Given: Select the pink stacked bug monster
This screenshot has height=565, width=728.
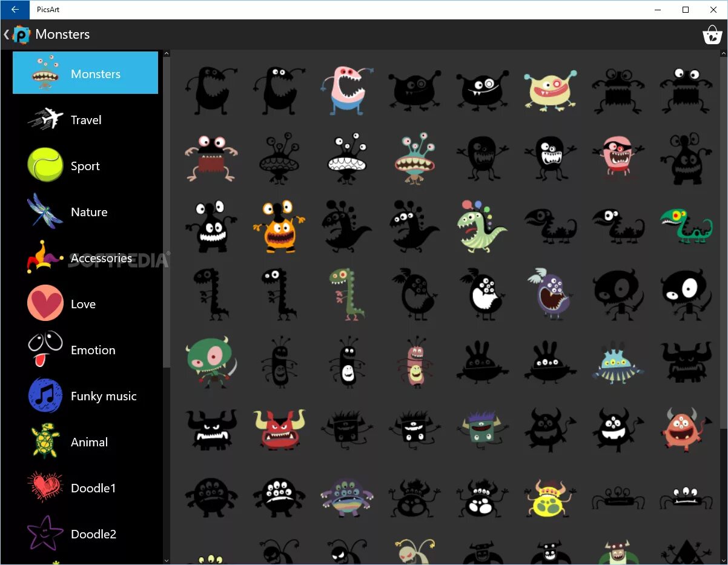Looking at the screenshot, I should tap(415, 363).
